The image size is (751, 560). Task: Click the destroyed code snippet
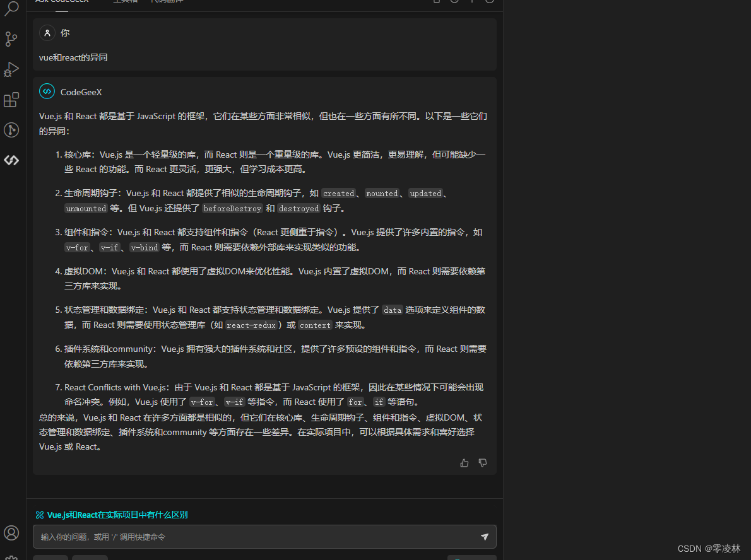(299, 209)
